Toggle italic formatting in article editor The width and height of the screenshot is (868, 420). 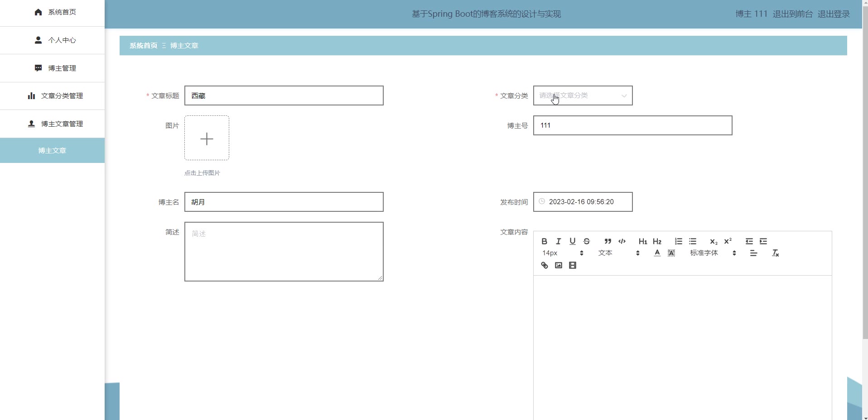tap(558, 241)
